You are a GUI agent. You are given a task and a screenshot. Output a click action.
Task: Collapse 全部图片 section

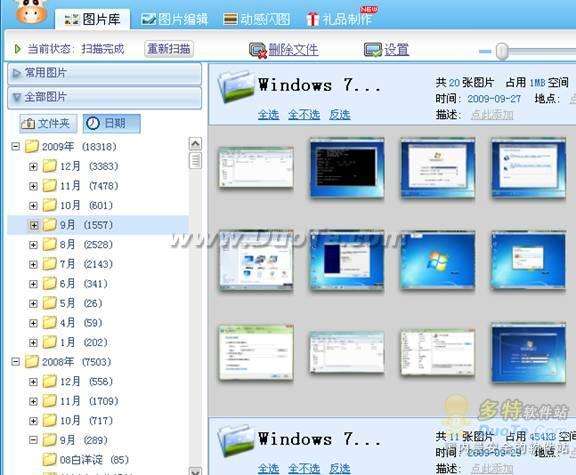[105, 98]
